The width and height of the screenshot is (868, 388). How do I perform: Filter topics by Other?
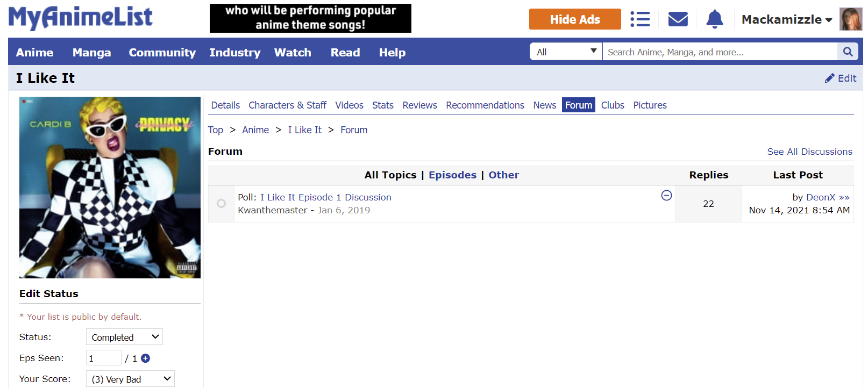tap(503, 175)
